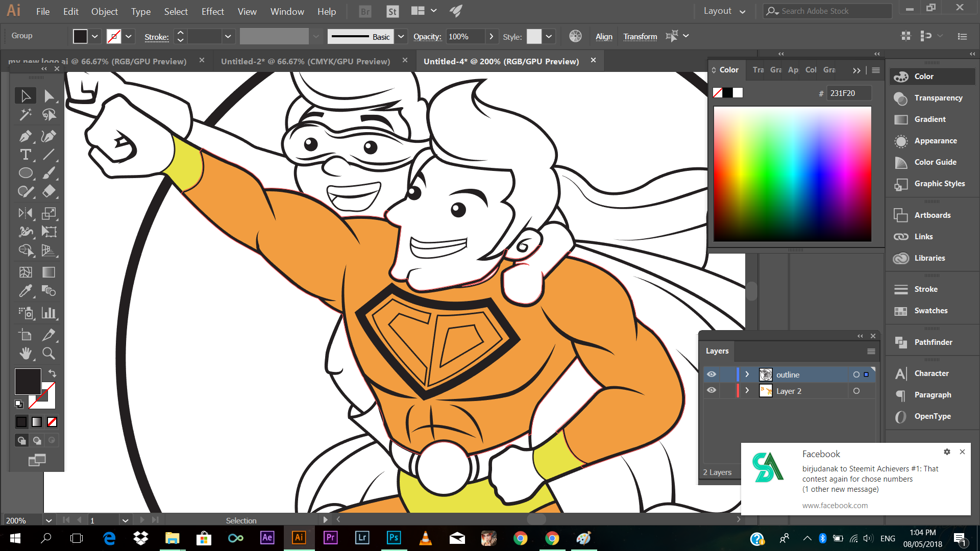The image size is (980, 551).
Task: Choose the Reflect tool
Action: [25, 213]
